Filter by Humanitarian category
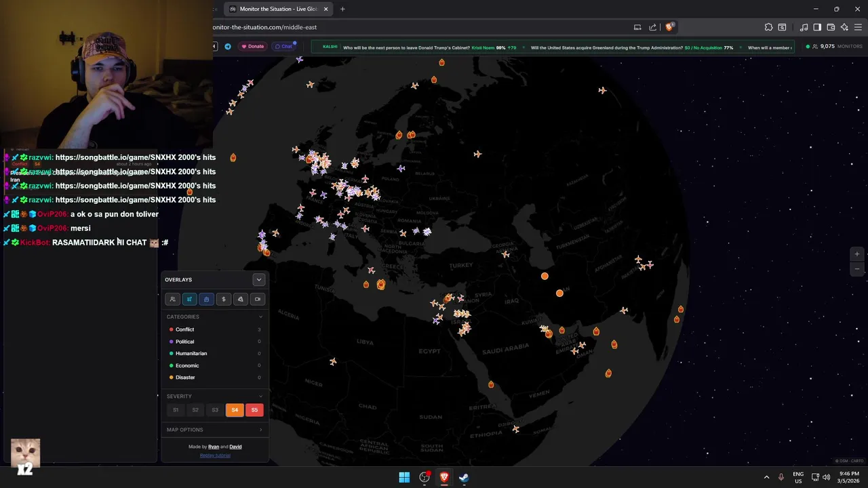This screenshot has width=868, height=488. click(214, 353)
